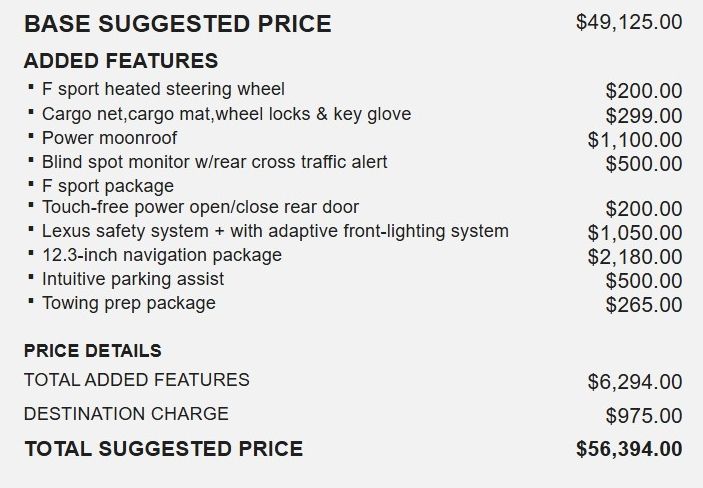Click the $2,180.00 navigation price
703x488 pixels.
[x=635, y=257]
